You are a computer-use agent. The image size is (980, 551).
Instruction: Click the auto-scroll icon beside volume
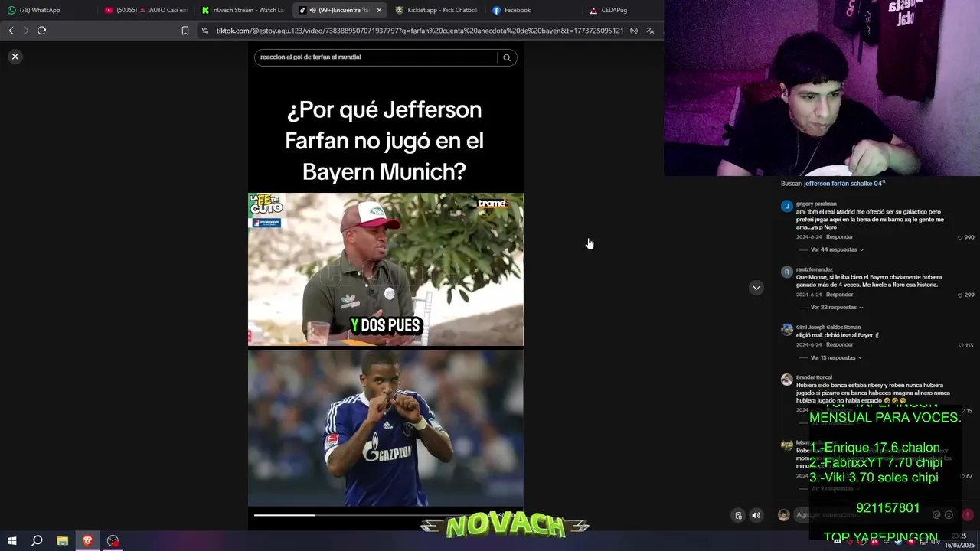(738, 515)
